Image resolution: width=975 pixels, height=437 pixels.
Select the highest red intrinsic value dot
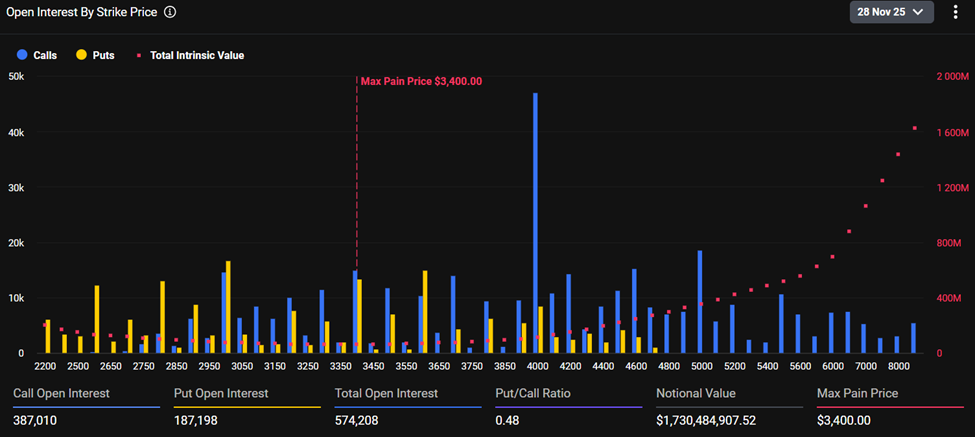pyautogui.click(x=914, y=128)
